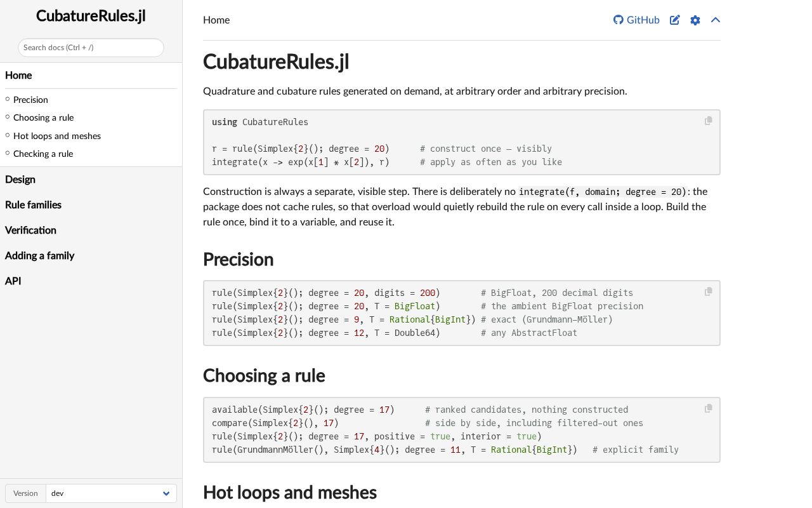Screen dimensions: 812x508
Task: Click the edit source pencil icon
Action: coord(675,20)
